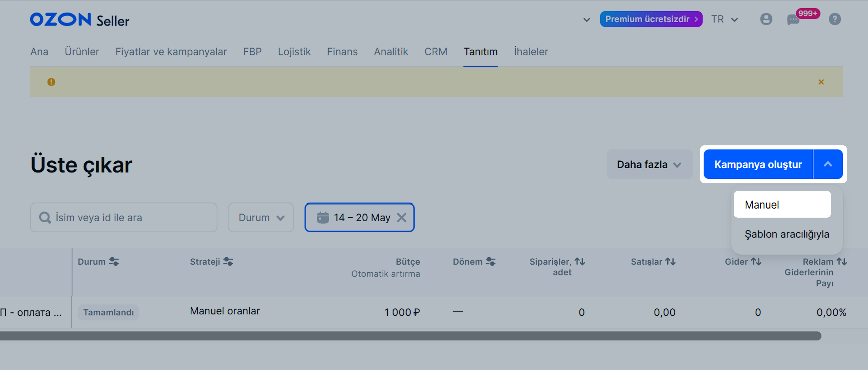Screen dimensions: 868x370
Task: Choose Manuel from campaign menu
Action: (x=782, y=204)
